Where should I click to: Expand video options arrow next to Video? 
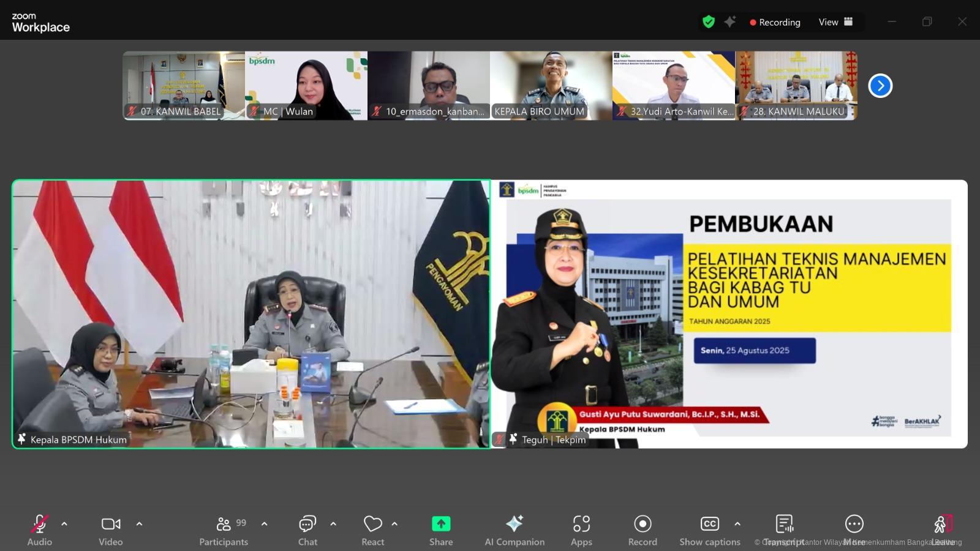pos(139,524)
